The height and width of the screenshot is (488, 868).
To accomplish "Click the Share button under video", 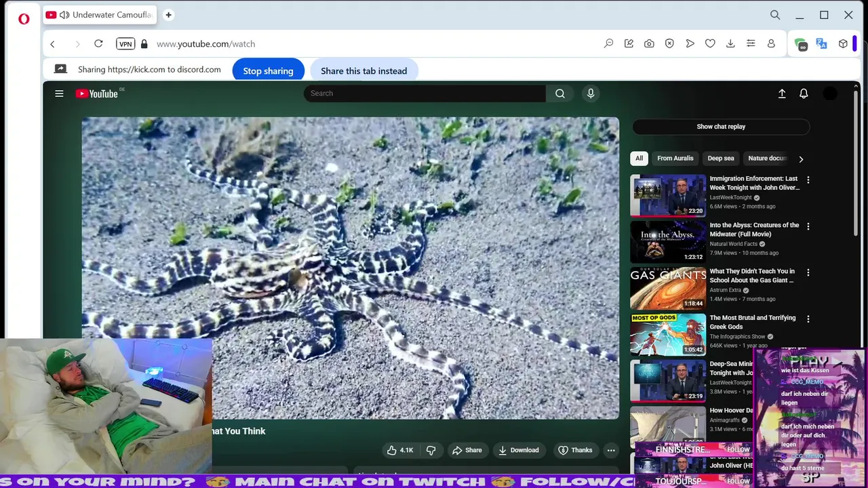I will tap(467, 450).
